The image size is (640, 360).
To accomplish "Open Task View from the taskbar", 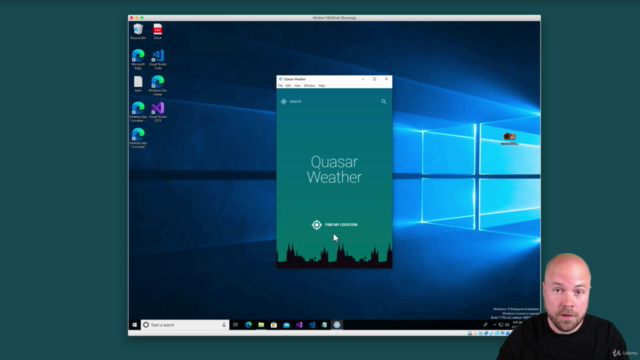I will point(236,325).
